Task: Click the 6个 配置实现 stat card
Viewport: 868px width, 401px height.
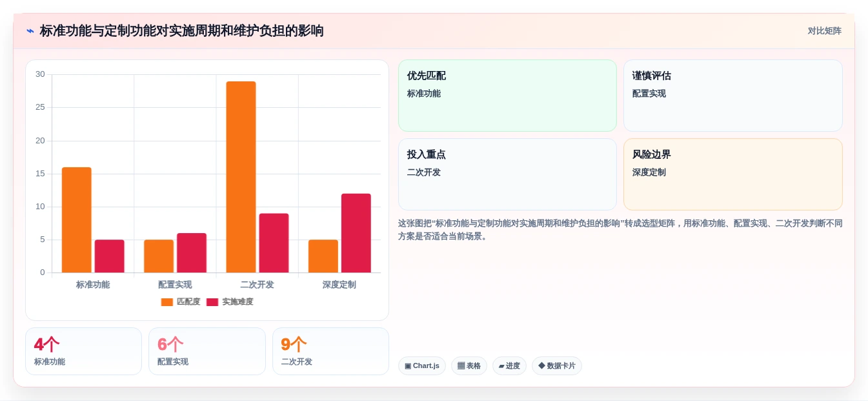Action: pos(207,351)
